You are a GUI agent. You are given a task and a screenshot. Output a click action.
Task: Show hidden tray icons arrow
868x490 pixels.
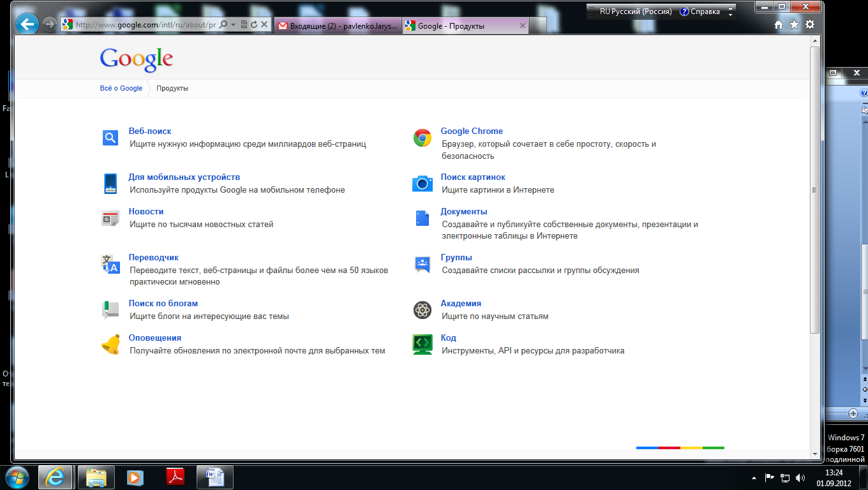point(754,477)
